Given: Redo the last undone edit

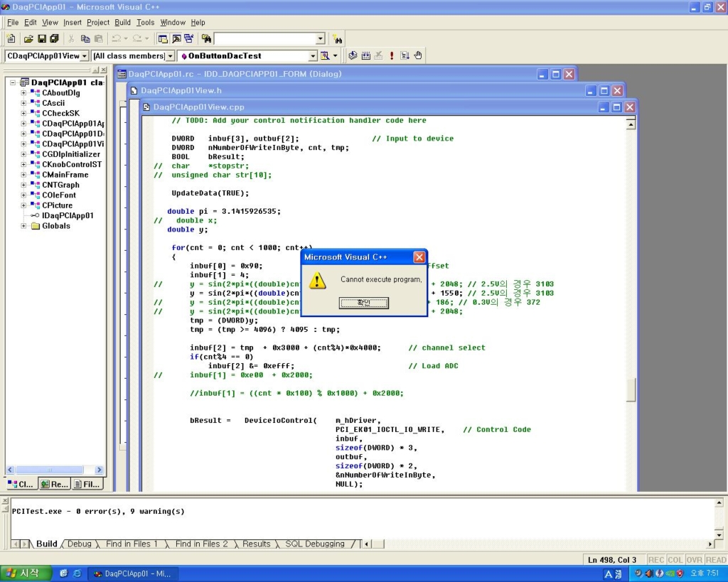Looking at the screenshot, I should coord(137,39).
